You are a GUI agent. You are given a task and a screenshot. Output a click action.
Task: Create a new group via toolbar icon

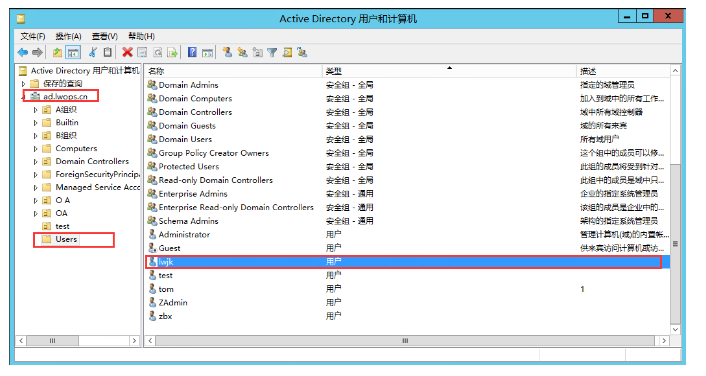click(x=243, y=53)
